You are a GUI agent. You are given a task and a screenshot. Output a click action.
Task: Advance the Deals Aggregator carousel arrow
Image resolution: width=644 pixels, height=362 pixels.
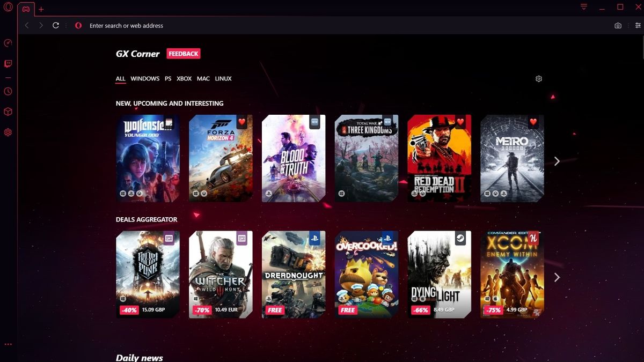click(x=557, y=277)
